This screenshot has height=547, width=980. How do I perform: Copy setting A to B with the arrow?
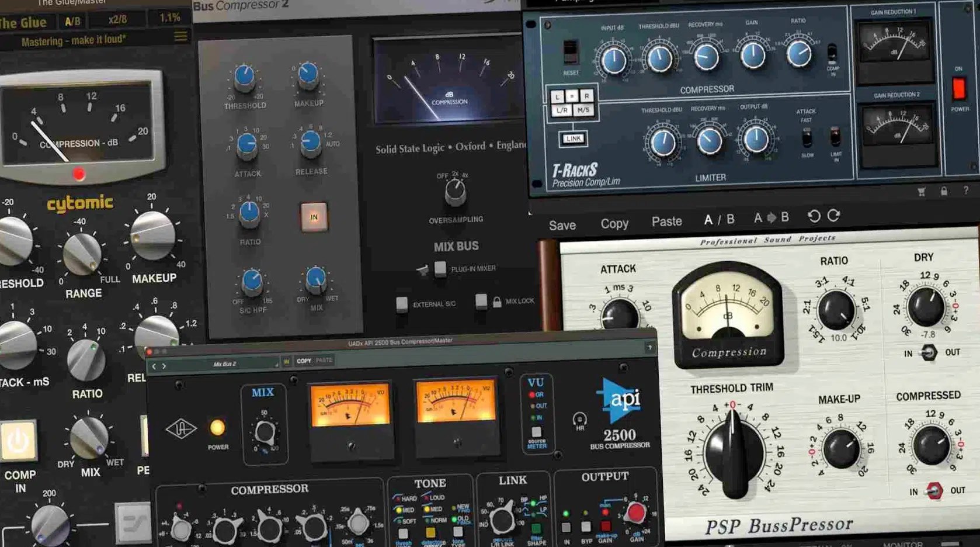772,217
